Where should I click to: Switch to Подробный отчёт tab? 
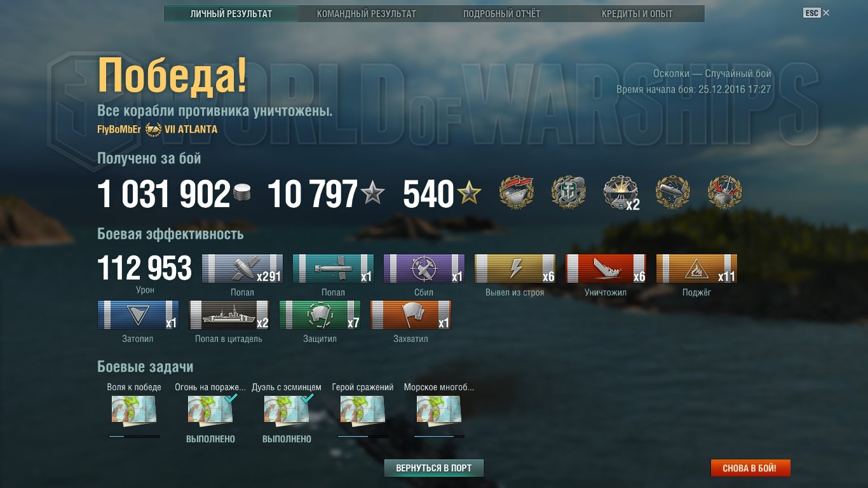(502, 13)
